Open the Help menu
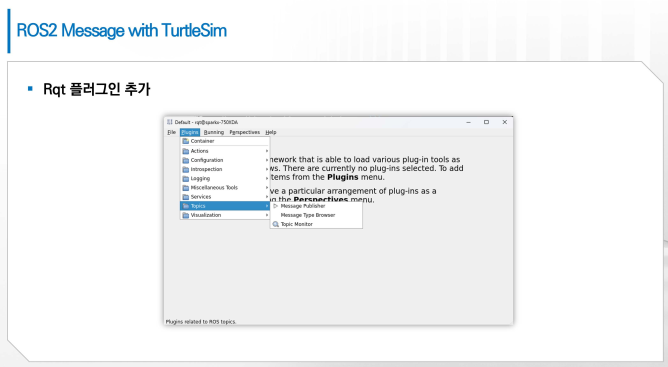This screenshot has width=668, height=367. 271,132
